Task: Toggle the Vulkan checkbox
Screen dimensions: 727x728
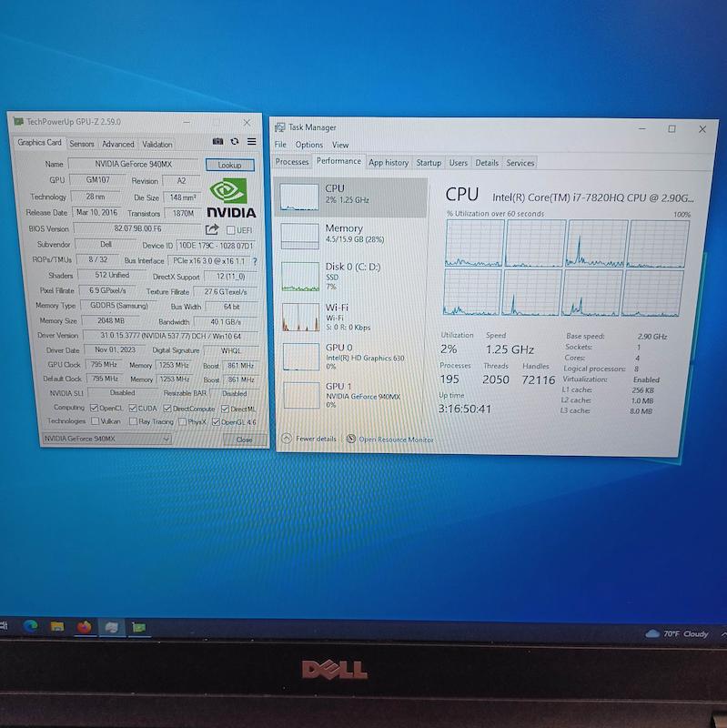Action: pos(96,421)
